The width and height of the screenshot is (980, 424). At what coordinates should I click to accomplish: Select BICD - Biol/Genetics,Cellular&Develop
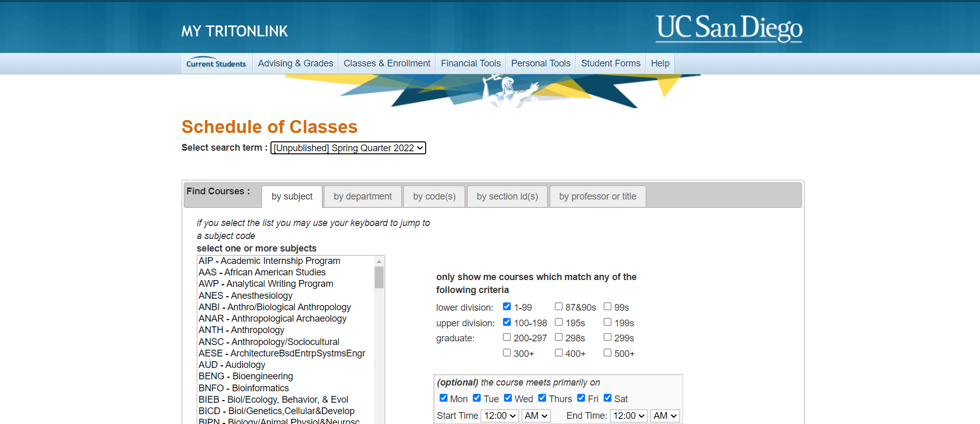pos(285,411)
